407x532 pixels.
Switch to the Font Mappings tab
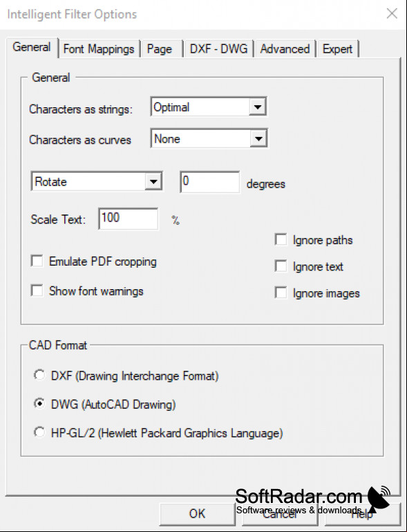[99, 49]
